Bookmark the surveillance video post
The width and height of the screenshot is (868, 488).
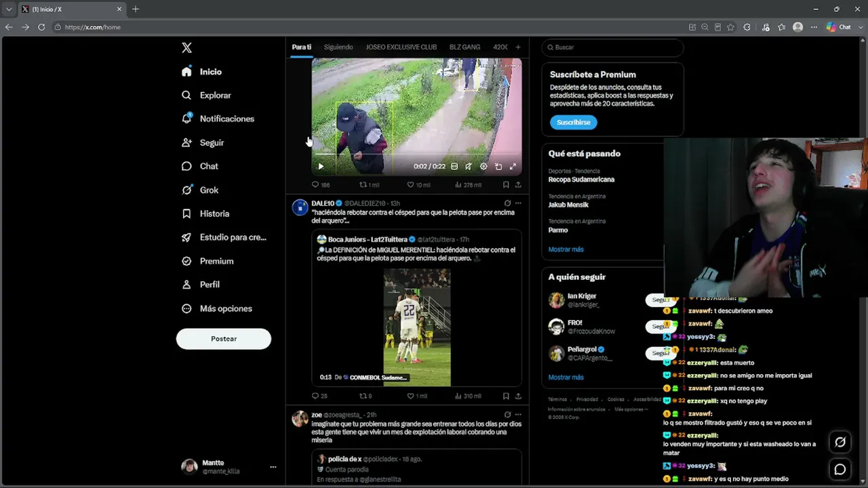506,185
